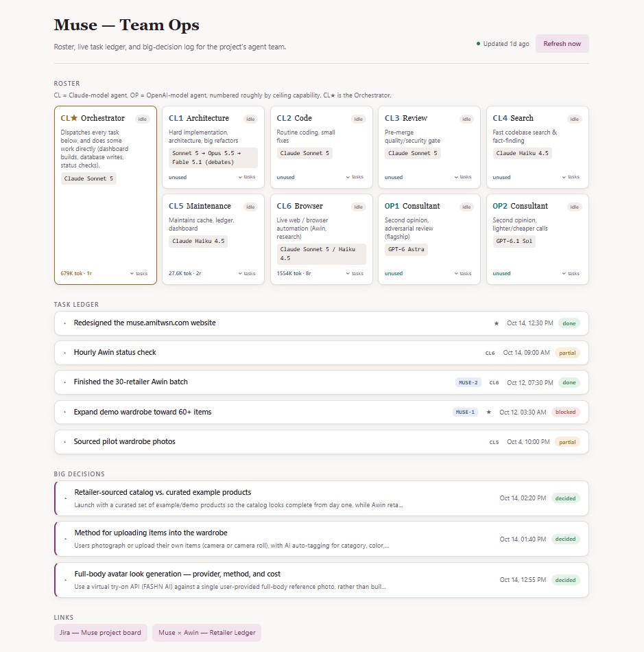Expand tasks on CL1 Architecture card
Viewport: 644px width, 652px height.
pyautogui.click(x=247, y=177)
